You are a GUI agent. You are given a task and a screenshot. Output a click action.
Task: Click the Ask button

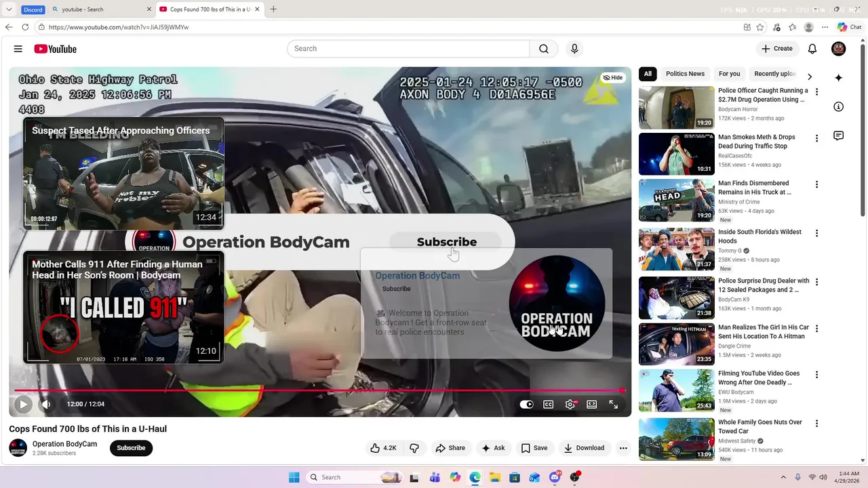(x=493, y=448)
